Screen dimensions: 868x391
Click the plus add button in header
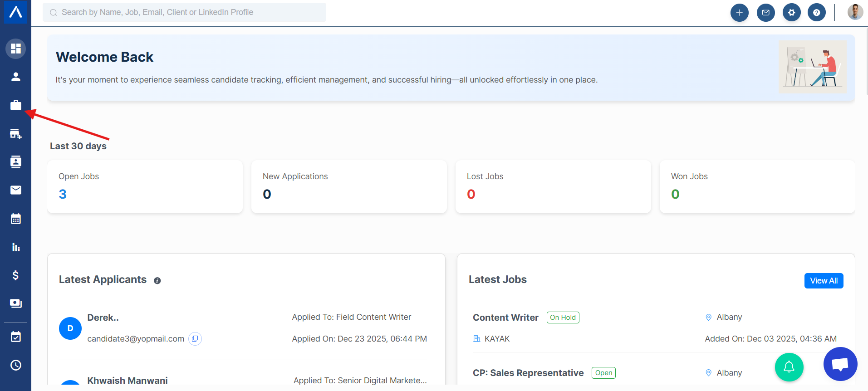[739, 13]
